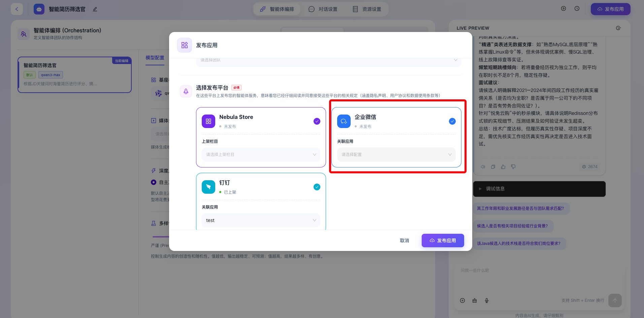Click the run/play icon in top bar
Image resolution: width=644 pixels, height=318 pixels.
click(x=563, y=9)
